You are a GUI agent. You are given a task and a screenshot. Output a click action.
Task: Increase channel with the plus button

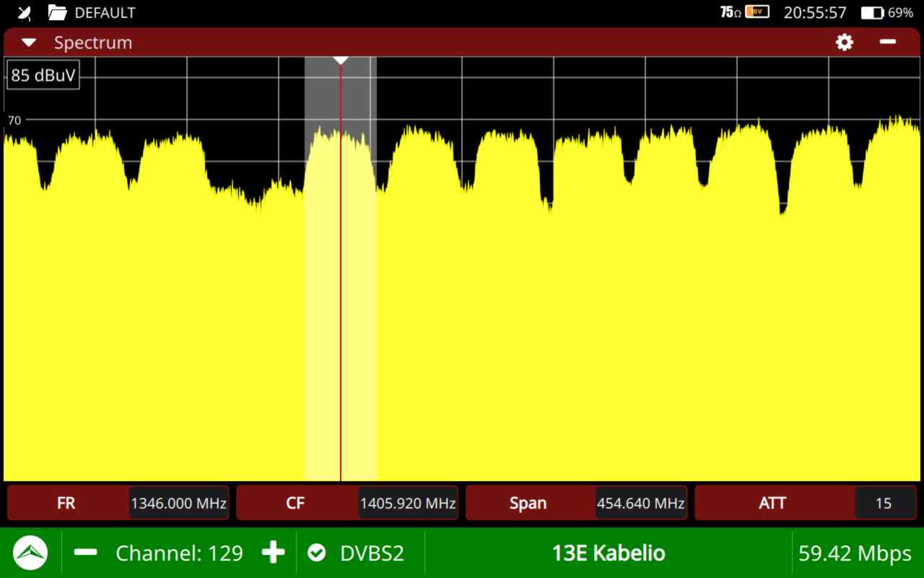click(273, 553)
